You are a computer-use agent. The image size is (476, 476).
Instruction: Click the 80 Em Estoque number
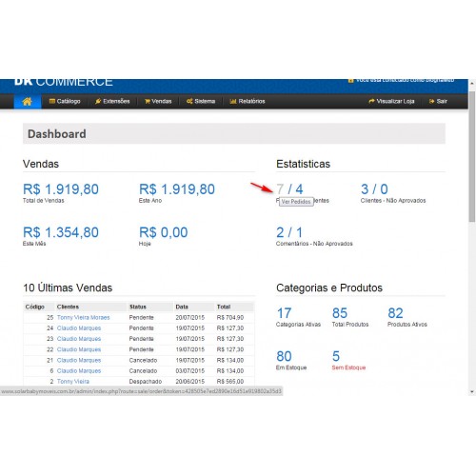(284, 356)
